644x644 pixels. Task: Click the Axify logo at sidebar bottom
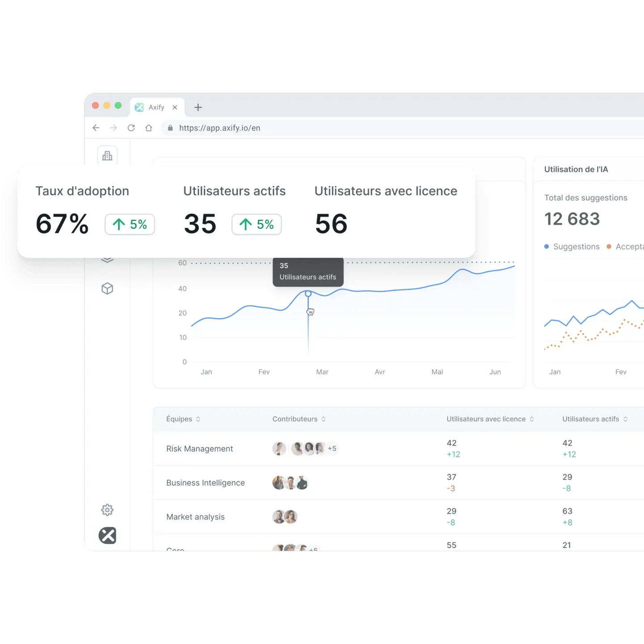107,535
